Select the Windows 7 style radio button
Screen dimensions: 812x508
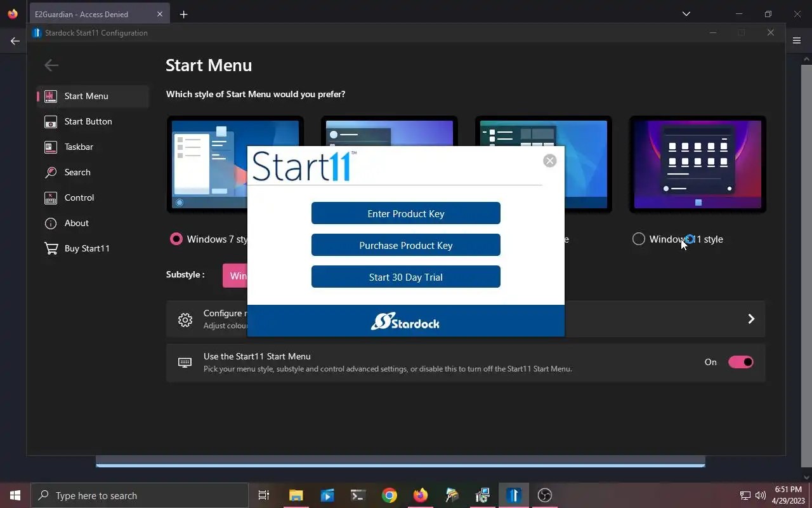[x=176, y=239]
